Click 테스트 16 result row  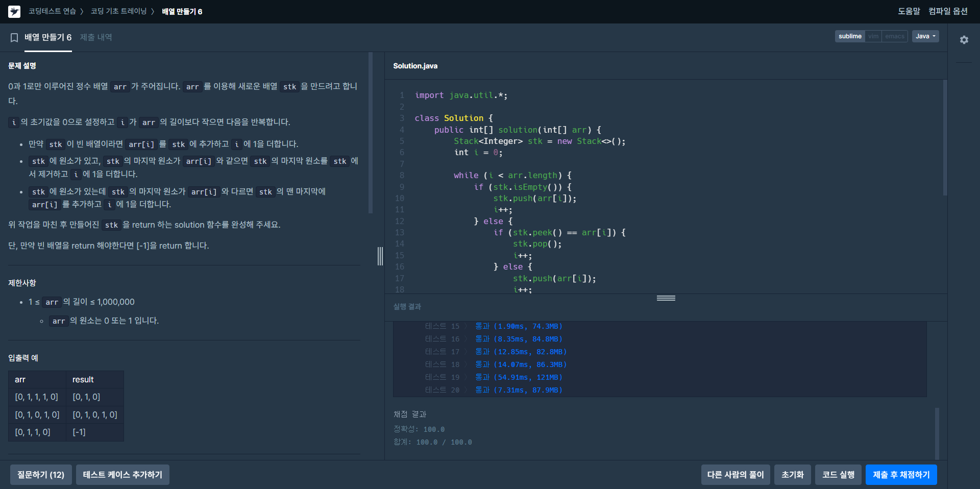[x=494, y=339]
